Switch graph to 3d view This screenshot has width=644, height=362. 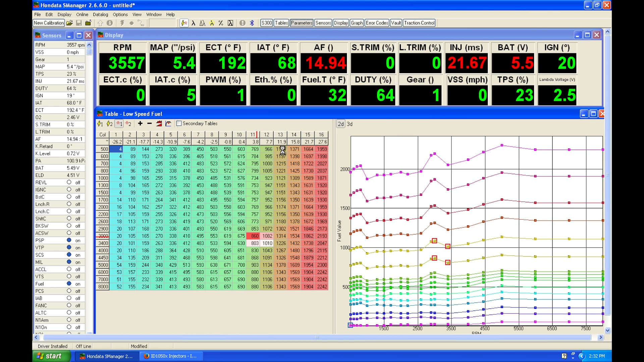tap(350, 124)
